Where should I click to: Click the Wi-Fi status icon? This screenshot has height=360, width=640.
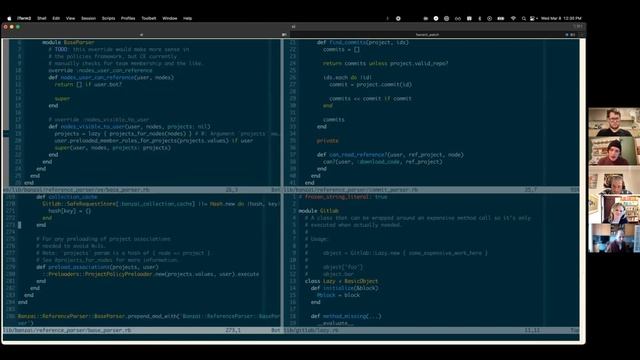coord(513,18)
